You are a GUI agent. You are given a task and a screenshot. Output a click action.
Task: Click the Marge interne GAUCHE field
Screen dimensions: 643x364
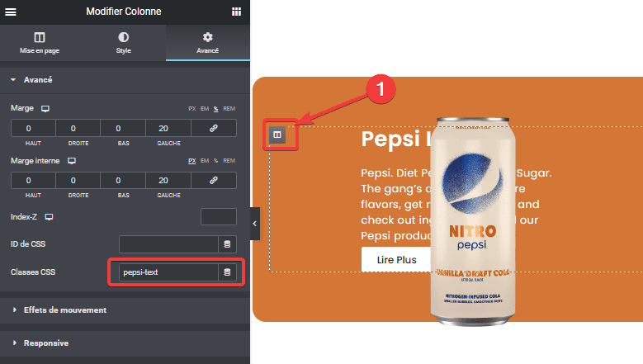click(x=168, y=181)
